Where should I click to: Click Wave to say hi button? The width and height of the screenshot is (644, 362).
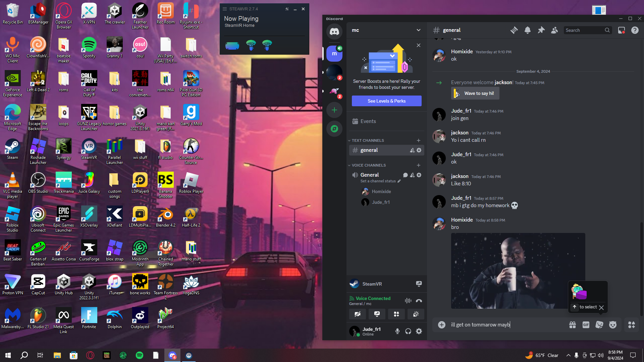[x=475, y=94]
